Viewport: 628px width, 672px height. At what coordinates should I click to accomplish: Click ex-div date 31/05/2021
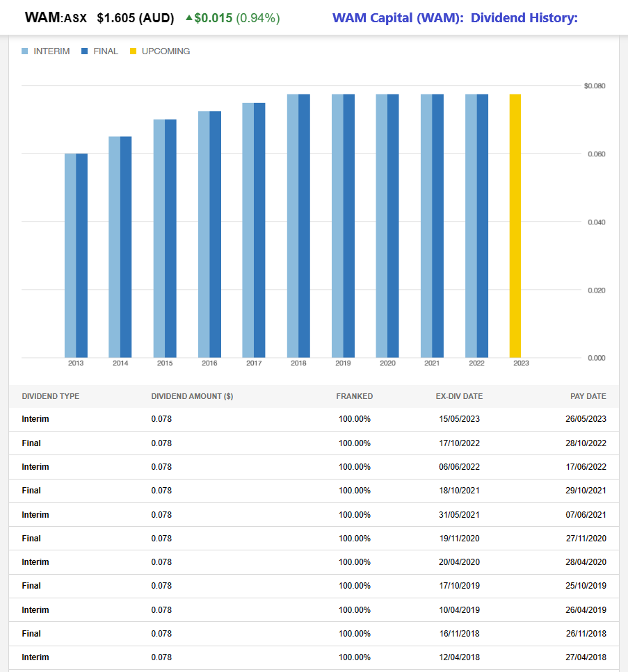460,515
